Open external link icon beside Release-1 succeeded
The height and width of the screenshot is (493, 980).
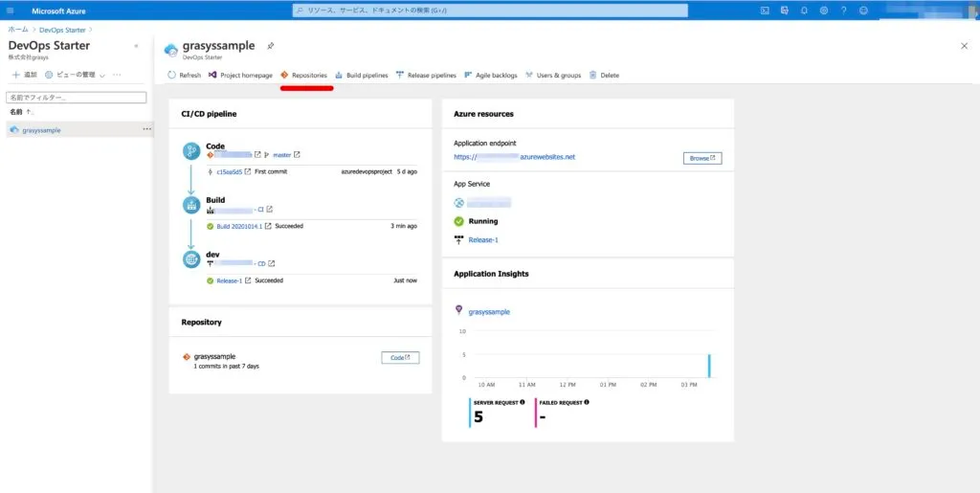248,280
